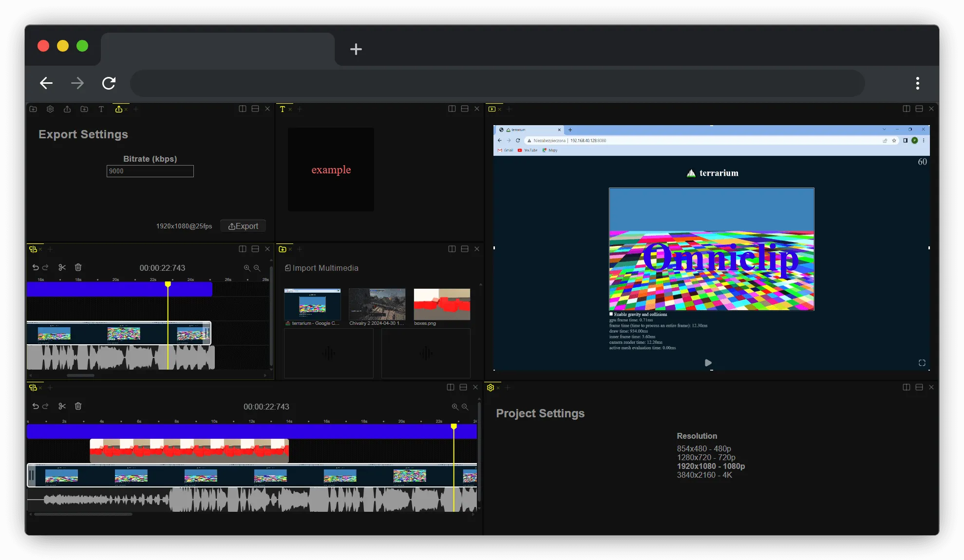
Task: Click the share/export arrow icon in the toolbar
Action: 67,109
